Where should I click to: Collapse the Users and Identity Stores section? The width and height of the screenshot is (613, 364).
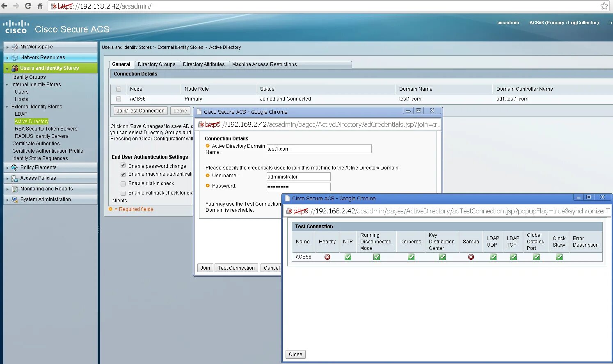[7, 69]
